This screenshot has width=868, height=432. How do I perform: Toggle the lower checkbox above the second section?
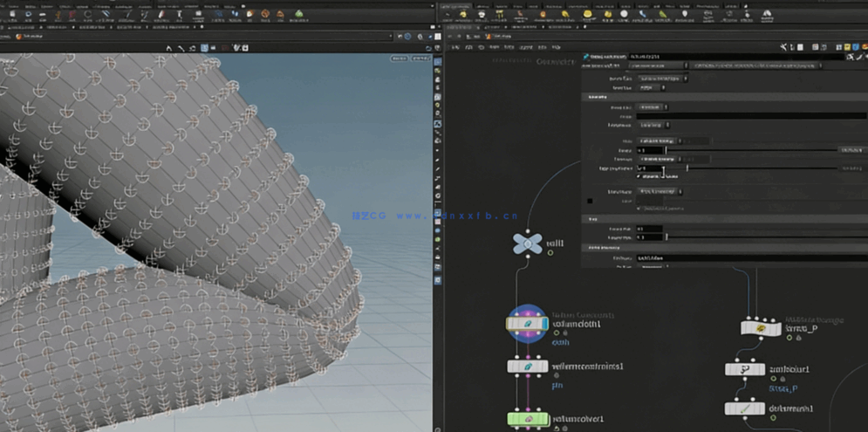pos(639,208)
